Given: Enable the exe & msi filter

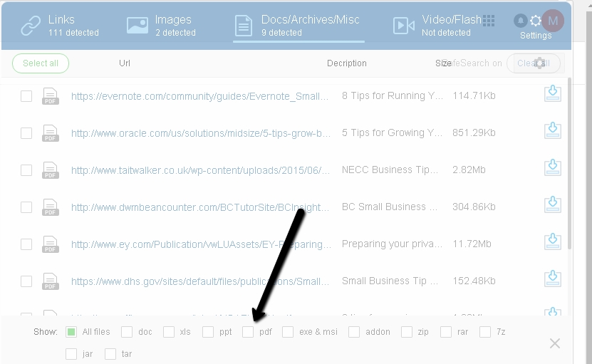Looking at the screenshot, I should tap(288, 332).
